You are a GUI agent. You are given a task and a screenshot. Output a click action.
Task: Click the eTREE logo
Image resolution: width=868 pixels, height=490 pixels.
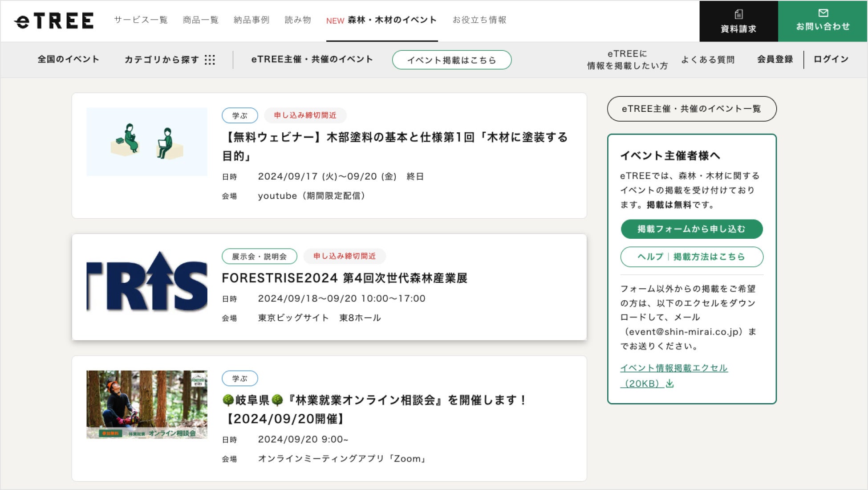pyautogui.click(x=54, y=21)
